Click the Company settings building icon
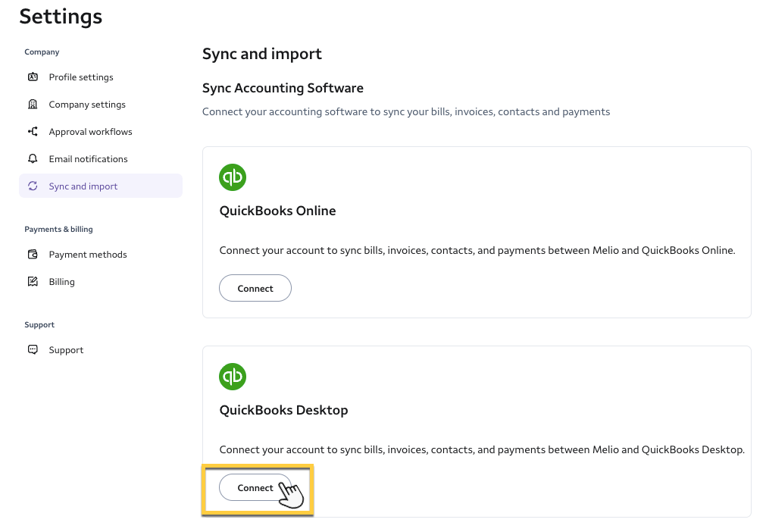The height and width of the screenshot is (532, 766). point(33,105)
